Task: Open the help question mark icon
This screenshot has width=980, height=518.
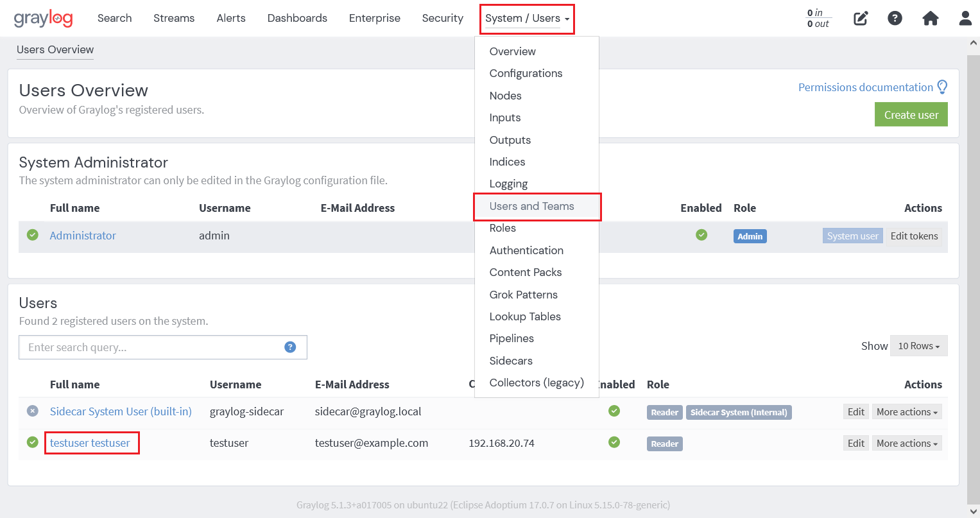Action: [x=895, y=18]
